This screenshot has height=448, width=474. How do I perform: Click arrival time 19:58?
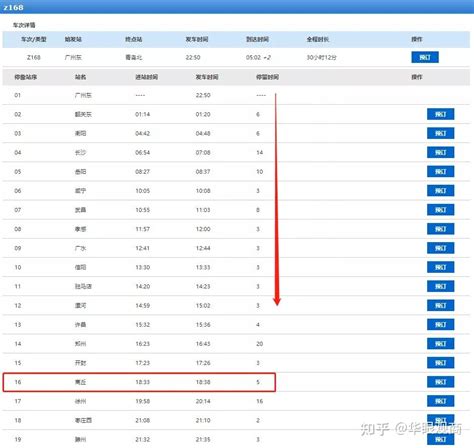[x=142, y=401]
